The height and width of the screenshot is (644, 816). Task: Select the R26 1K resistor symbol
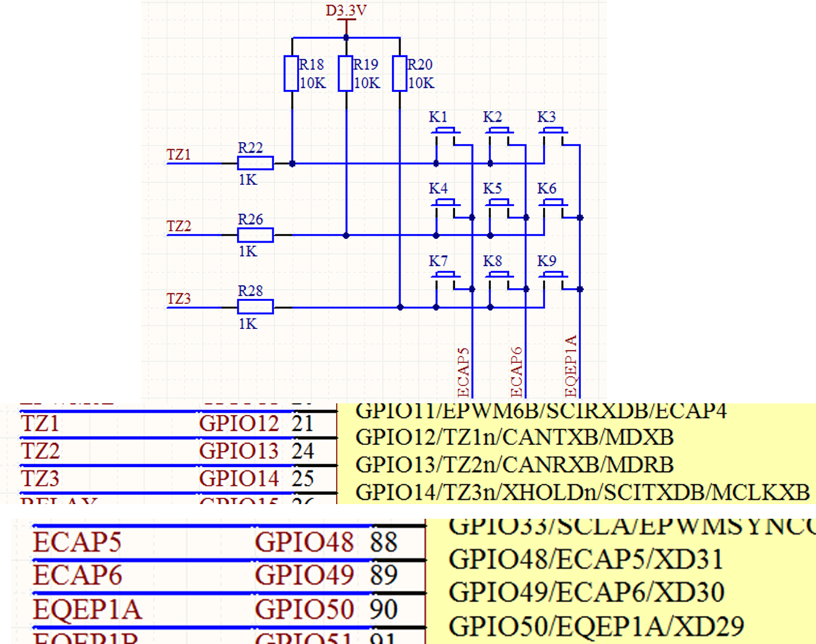pyautogui.click(x=254, y=234)
